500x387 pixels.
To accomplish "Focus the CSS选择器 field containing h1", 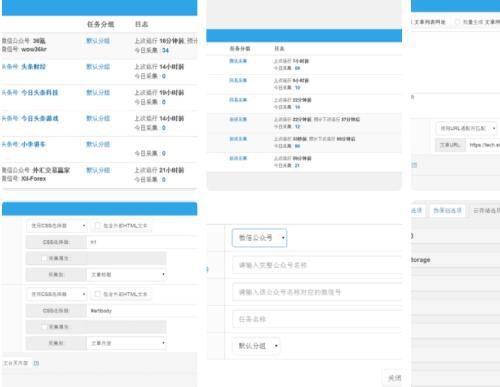I will (142, 242).
